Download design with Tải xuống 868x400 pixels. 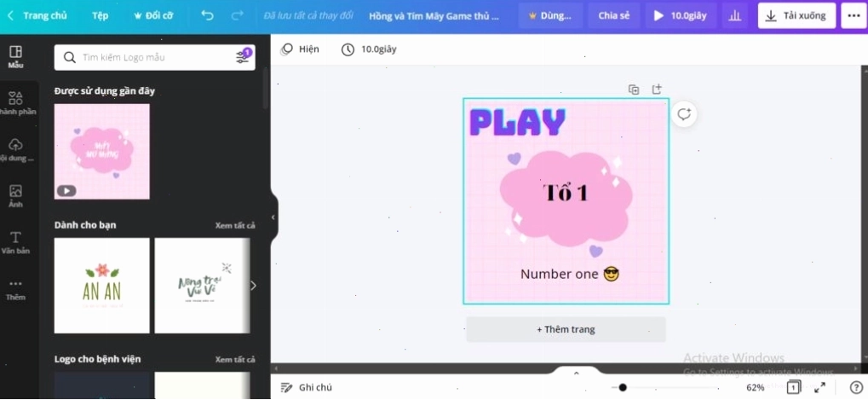[796, 15]
